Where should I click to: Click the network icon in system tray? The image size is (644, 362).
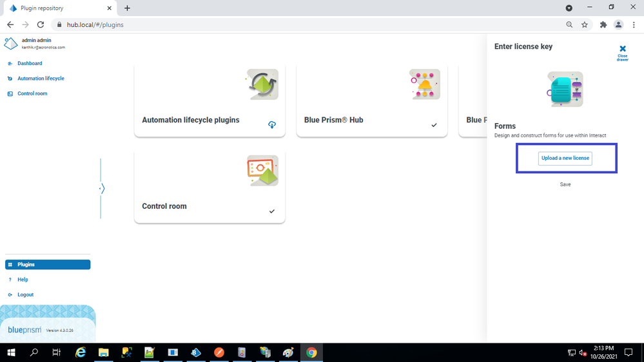(572, 352)
